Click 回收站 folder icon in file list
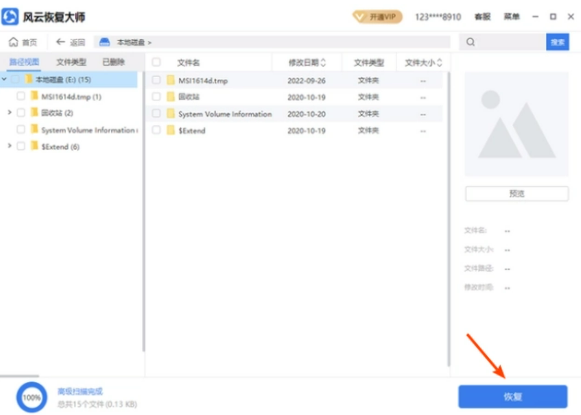 click(x=170, y=97)
